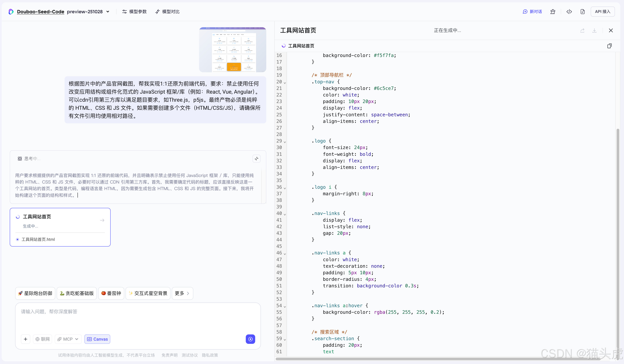
Task: Open the uploaded screenshot thumbnail
Action: click(x=232, y=50)
